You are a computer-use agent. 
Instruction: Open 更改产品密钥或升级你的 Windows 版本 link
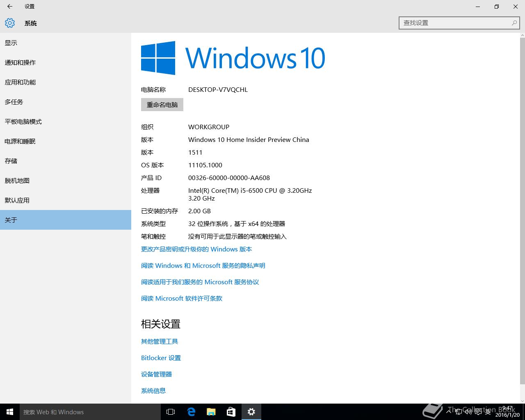196,249
